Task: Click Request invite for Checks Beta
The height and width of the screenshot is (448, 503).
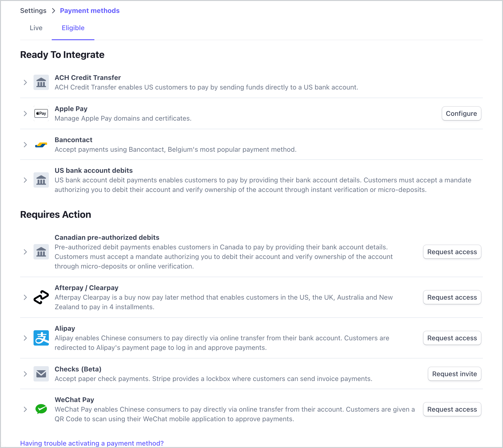Action: coord(454,374)
